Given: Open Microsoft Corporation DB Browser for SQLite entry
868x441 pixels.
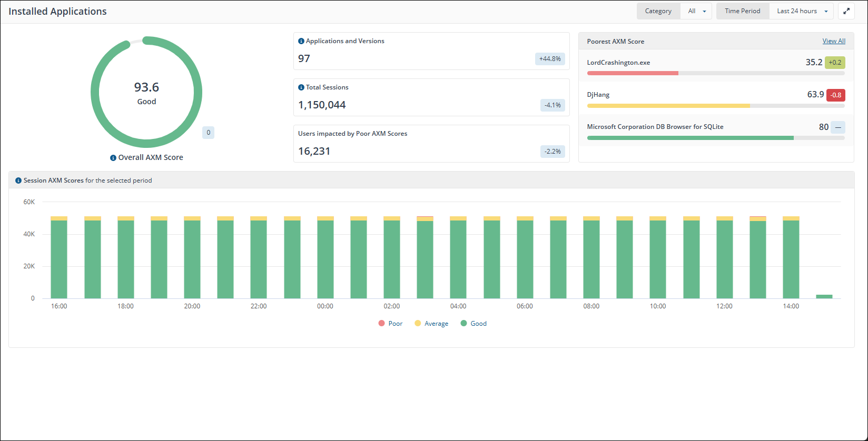Looking at the screenshot, I should (x=655, y=127).
